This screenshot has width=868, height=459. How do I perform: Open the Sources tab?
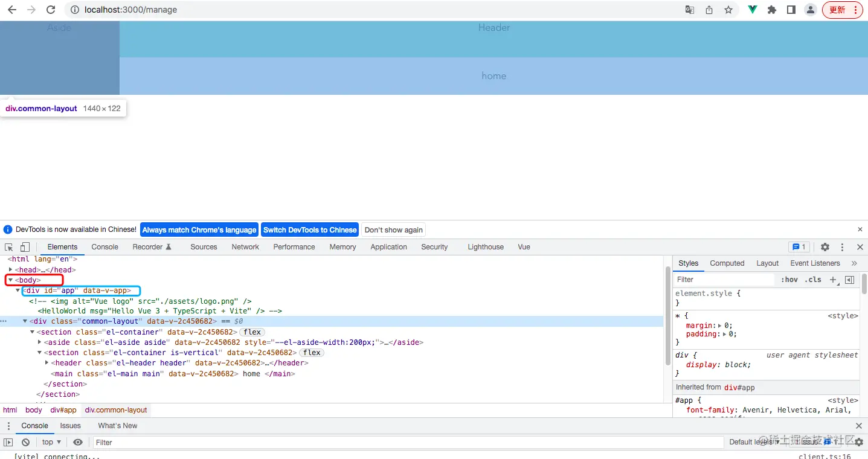tap(204, 247)
